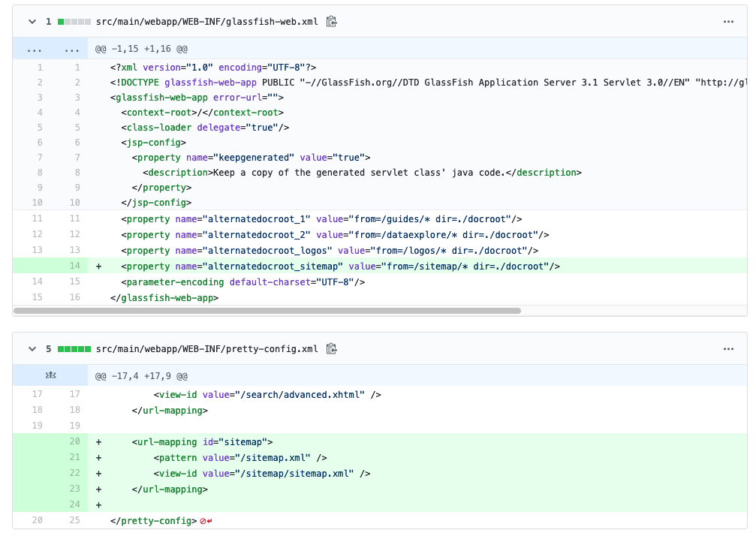Screen dimensions: 756x539
Task: Copy the glassfish-web.xml file path
Action: tap(331, 22)
